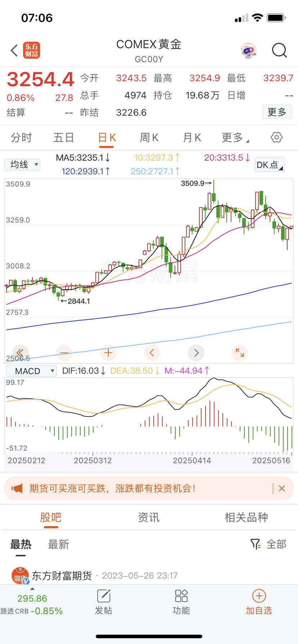
Task: Tap the 250:2727.1 moving average value
Action: 155,171
